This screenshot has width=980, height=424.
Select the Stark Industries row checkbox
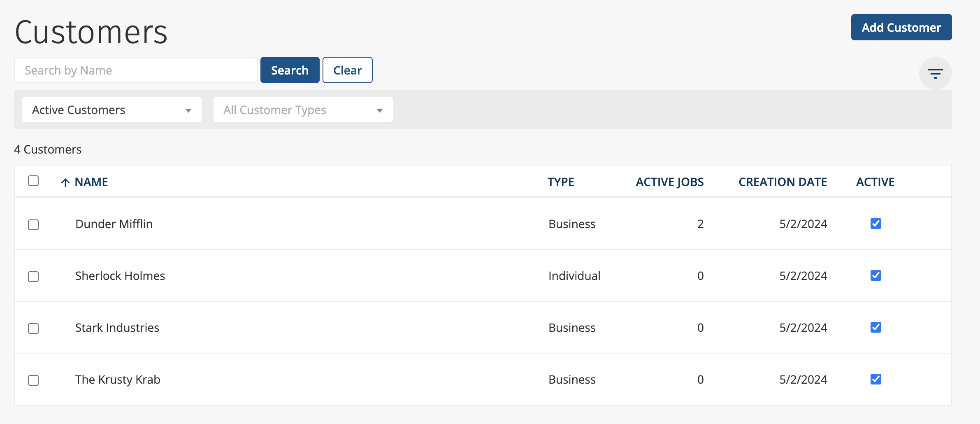[x=33, y=328]
